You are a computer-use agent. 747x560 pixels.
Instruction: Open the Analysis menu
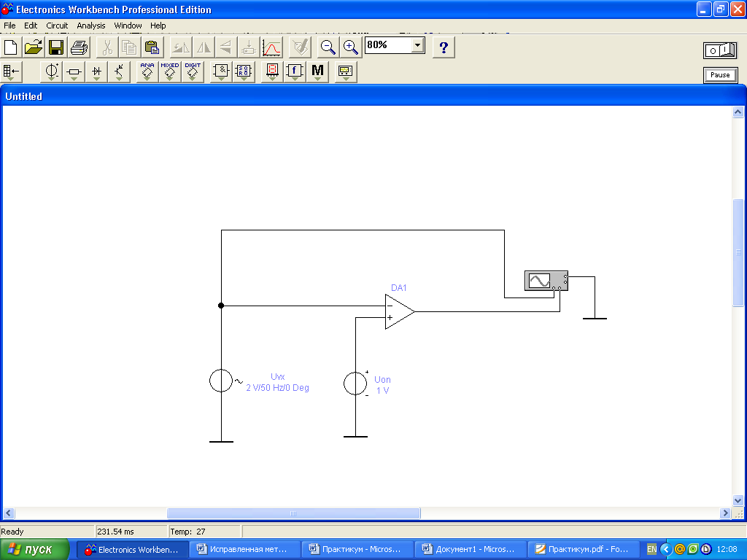[x=91, y=26]
